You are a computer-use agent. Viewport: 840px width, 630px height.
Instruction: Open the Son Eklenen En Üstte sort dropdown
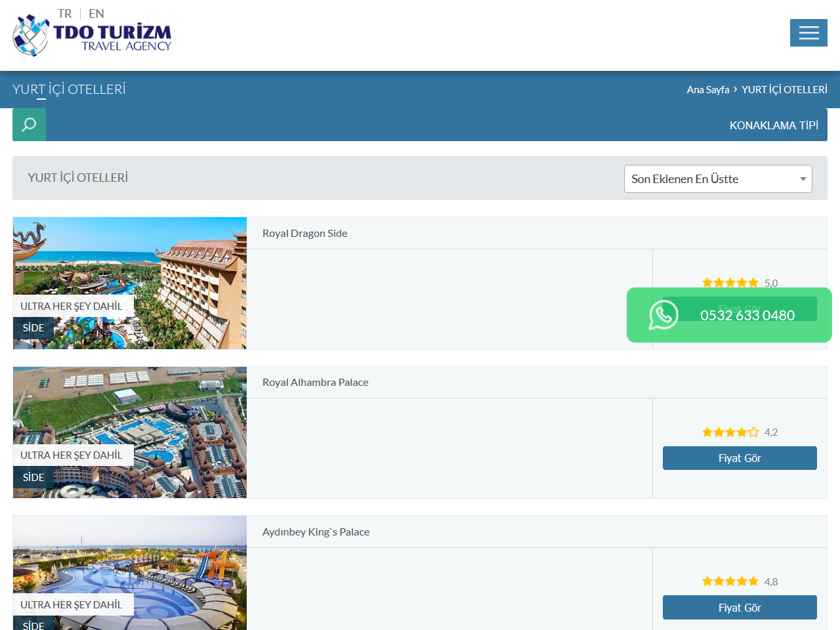pyautogui.click(x=718, y=178)
